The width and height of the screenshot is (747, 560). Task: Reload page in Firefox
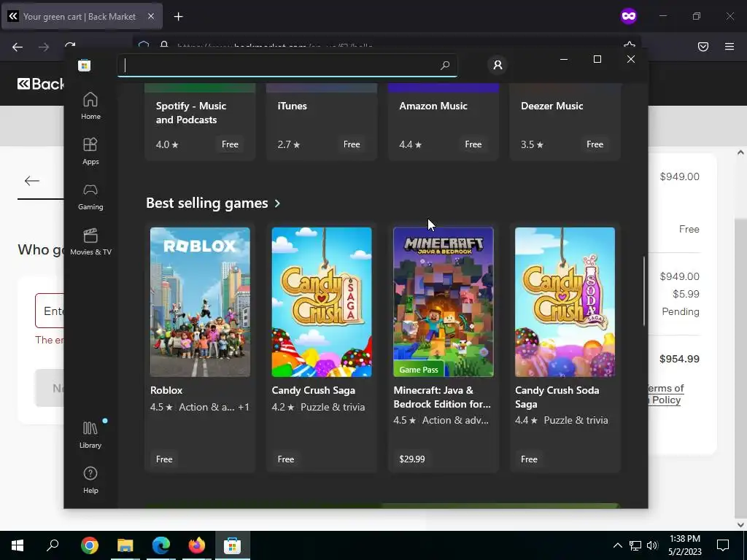(x=70, y=47)
